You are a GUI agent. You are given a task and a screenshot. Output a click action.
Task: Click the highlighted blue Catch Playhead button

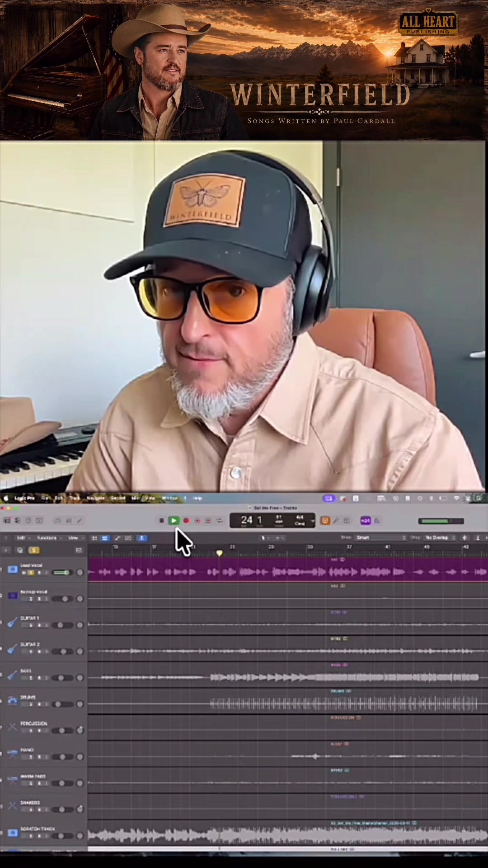(141, 538)
